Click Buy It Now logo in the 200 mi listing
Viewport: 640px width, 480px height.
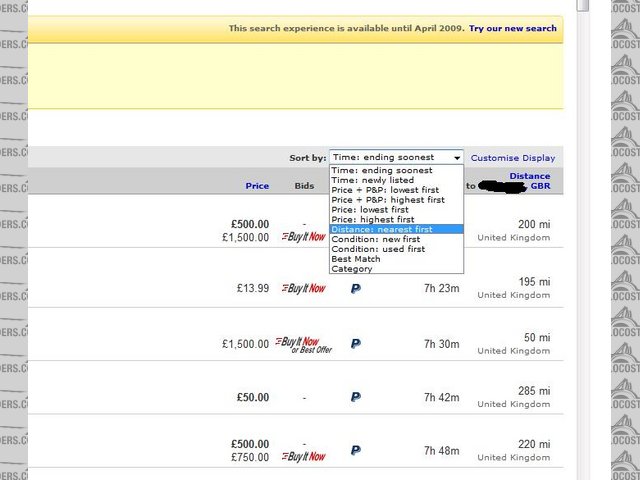(304, 237)
